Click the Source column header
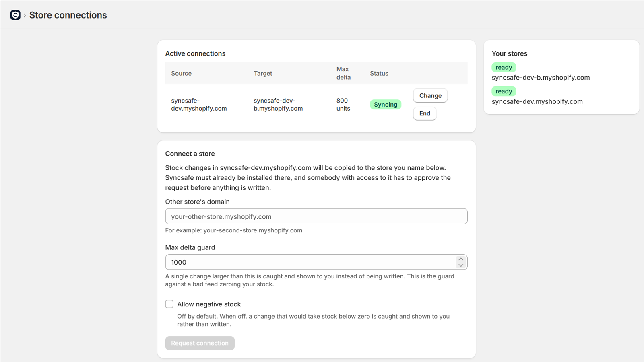 (181, 73)
